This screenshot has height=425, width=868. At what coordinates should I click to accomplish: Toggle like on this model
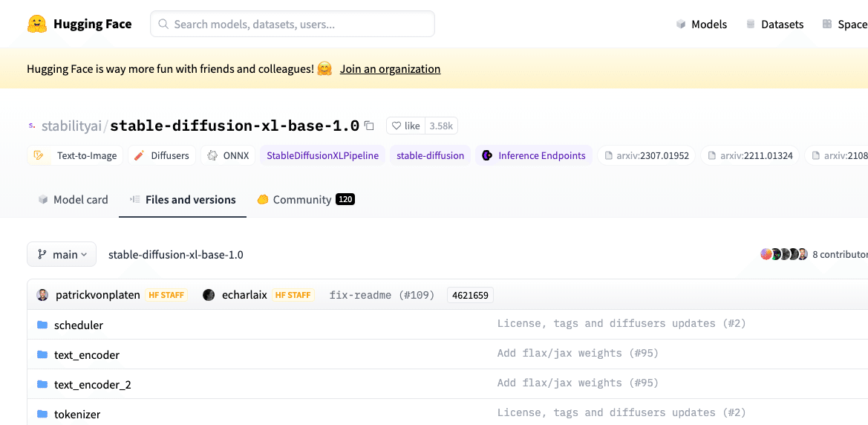[x=406, y=126]
